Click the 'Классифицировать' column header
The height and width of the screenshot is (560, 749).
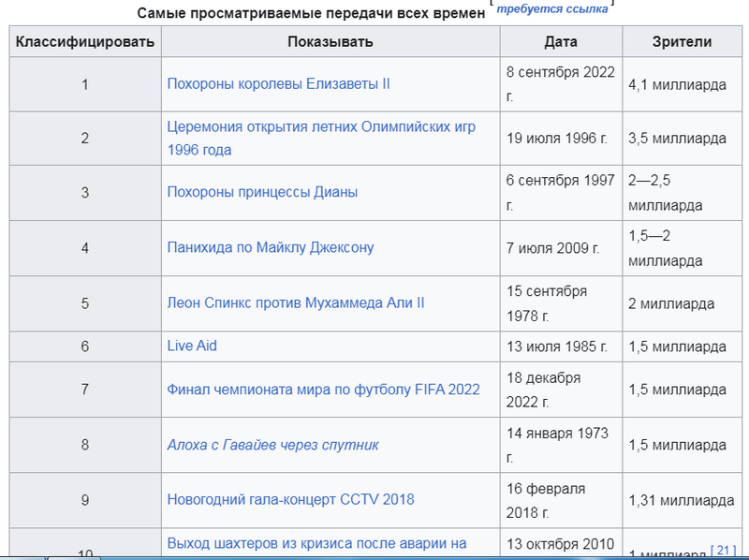click(x=85, y=41)
